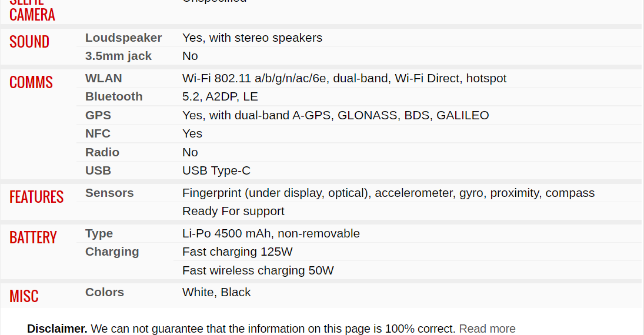Image resolution: width=644 pixels, height=335 pixels.
Task: Open the Read more disclaimer link
Action: [x=487, y=329]
